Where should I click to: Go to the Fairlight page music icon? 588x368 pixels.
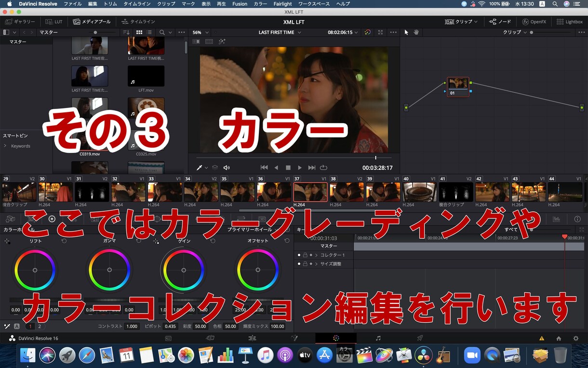(378, 338)
